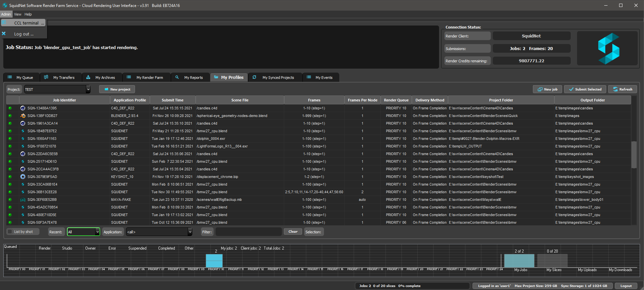The width and height of the screenshot is (644, 290).
Task: Click the Maya icon for SQN-3EF60E52BB
Action: point(23,200)
